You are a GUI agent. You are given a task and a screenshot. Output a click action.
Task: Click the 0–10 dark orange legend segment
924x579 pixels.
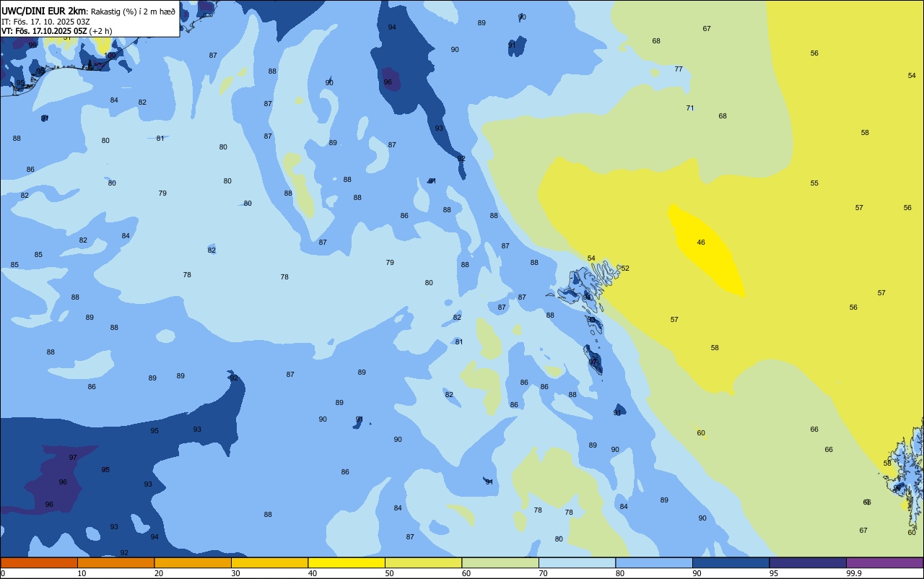click(39, 562)
